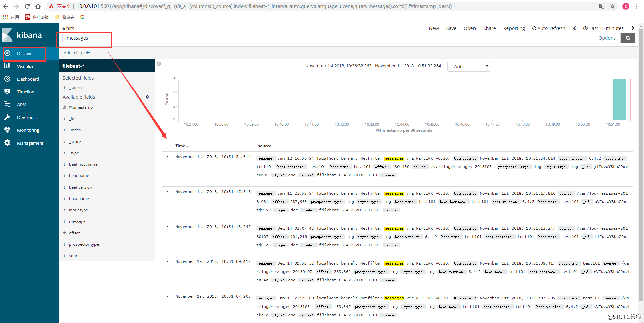Sort by the Time column header

pyautogui.click(x=182, y=146)
